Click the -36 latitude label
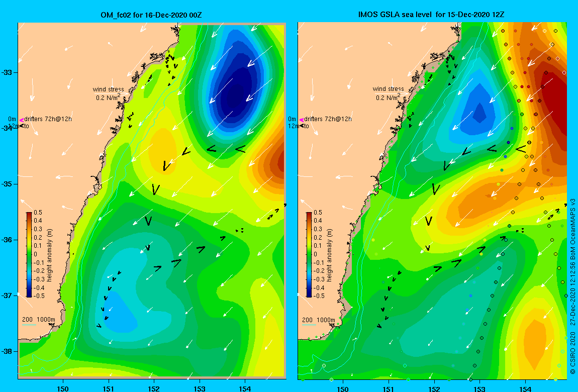This screenshot has width=578, height=392. [7, 240]
